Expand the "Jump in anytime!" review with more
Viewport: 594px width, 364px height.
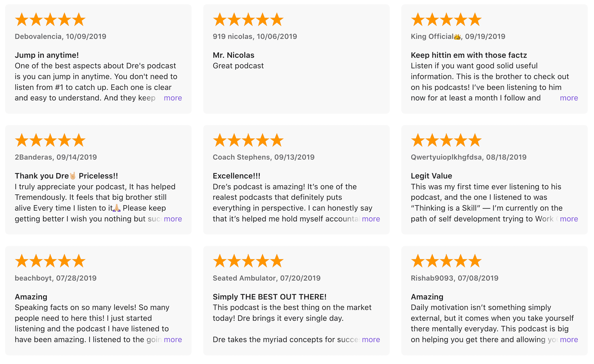[x=173, y=98]
